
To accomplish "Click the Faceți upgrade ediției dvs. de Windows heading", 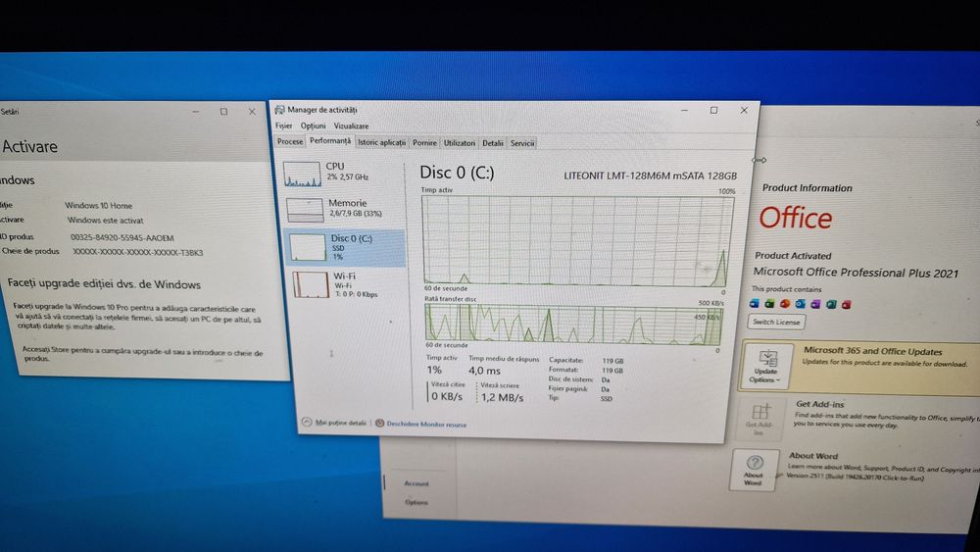I will [x=104, y=283].
